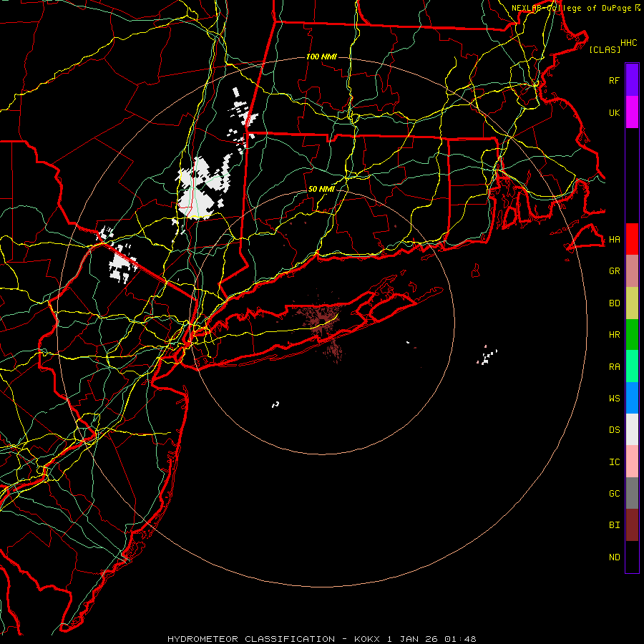Screen dimensions: 644x644
Task: Click the GR legend label text
Action: coord(615,271)
